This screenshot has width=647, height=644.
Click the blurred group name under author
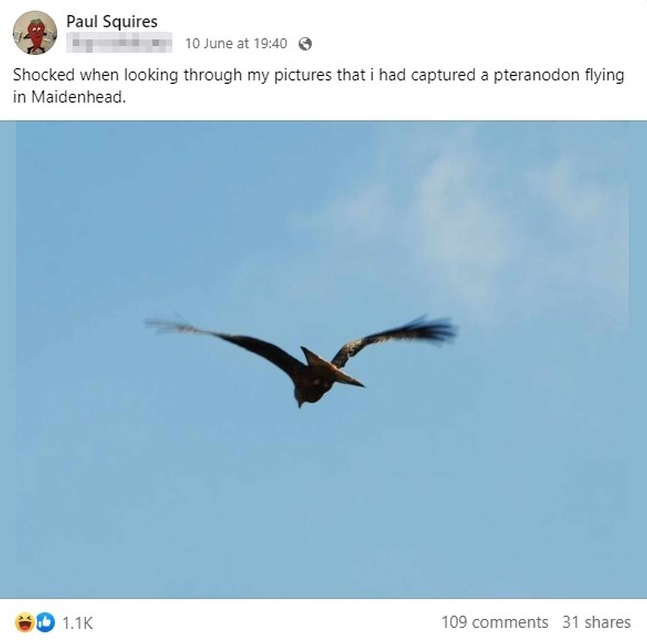119,43
